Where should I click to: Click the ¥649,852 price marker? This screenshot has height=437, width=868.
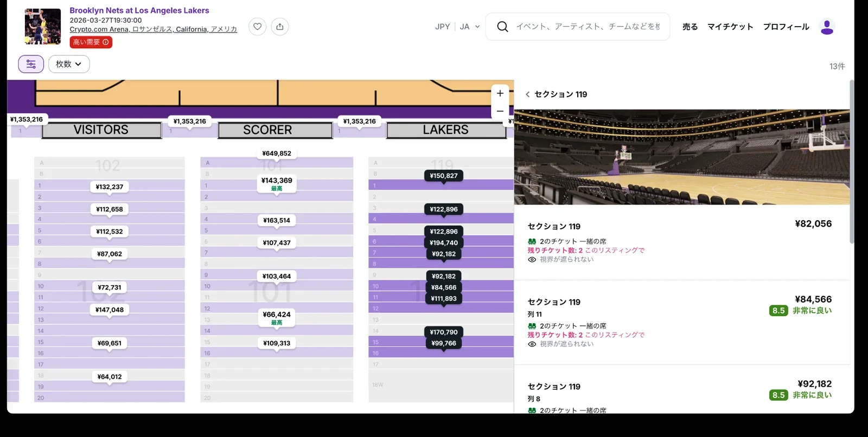point(277,153)
